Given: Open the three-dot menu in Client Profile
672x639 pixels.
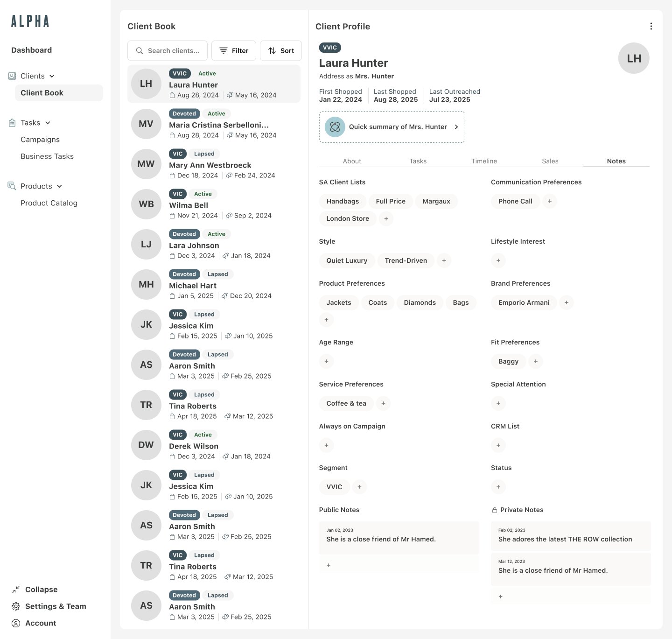Looking at the screenshot, I should coord(651,26).
